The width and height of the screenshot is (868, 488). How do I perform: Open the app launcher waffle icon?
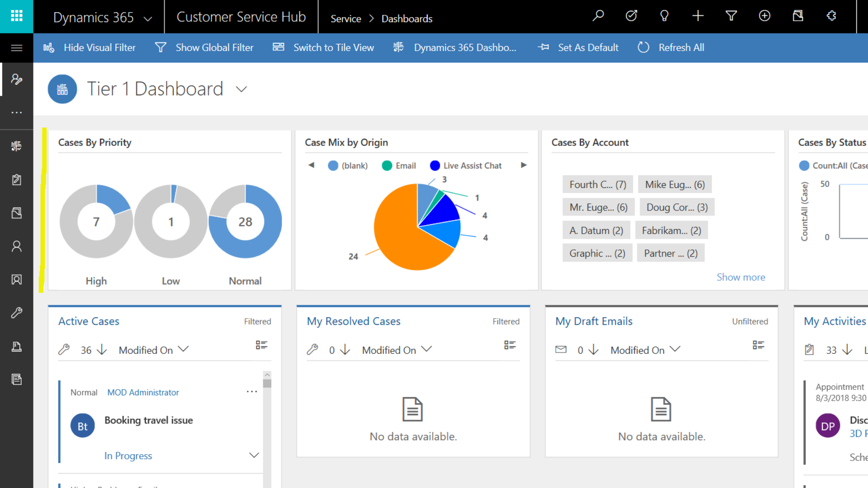pyautogui.click(x=17, y=16)
